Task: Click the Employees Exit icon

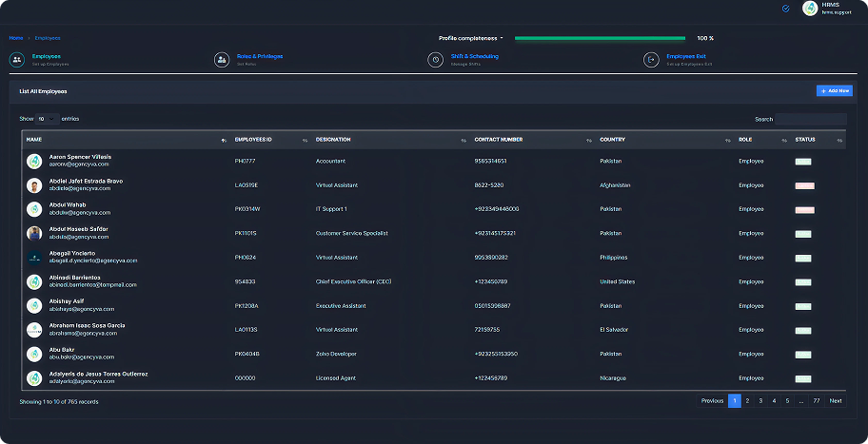Action: click(651, 59)
